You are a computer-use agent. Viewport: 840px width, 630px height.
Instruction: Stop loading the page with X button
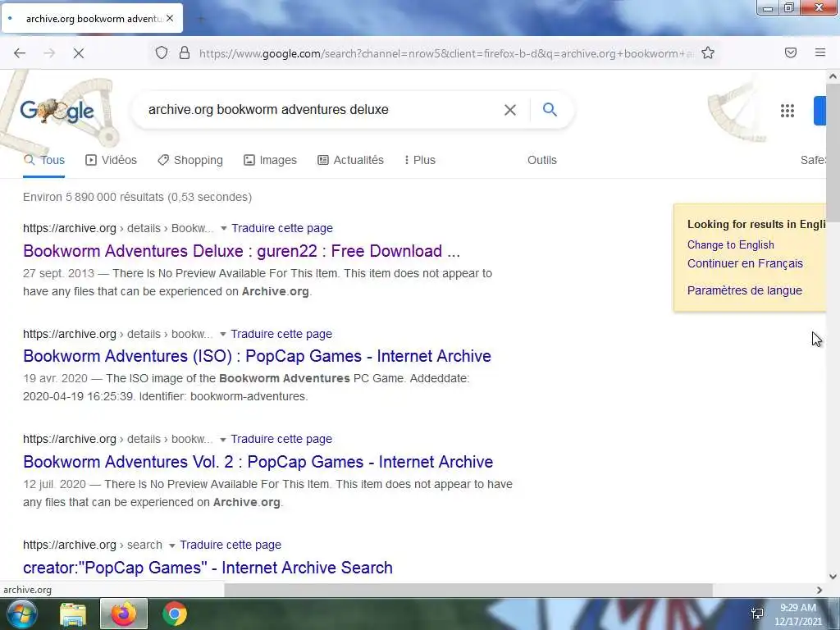point(78,53)
